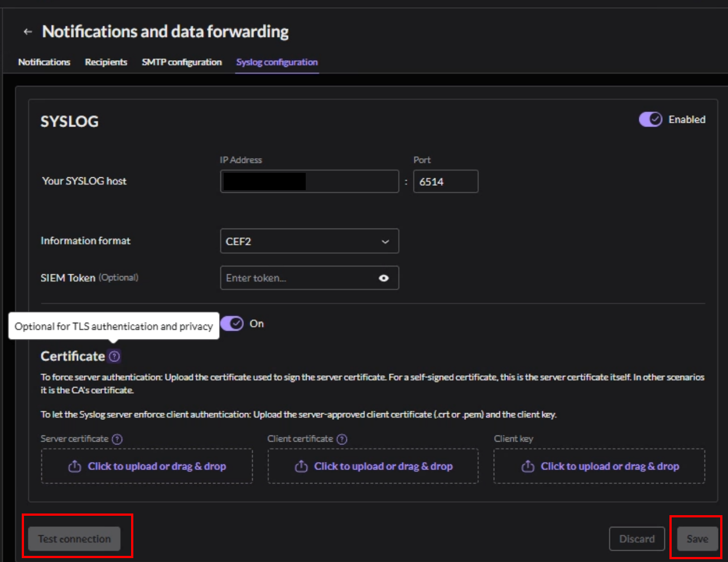
Task: Click the Save button
Action: (x=697, y=539)
